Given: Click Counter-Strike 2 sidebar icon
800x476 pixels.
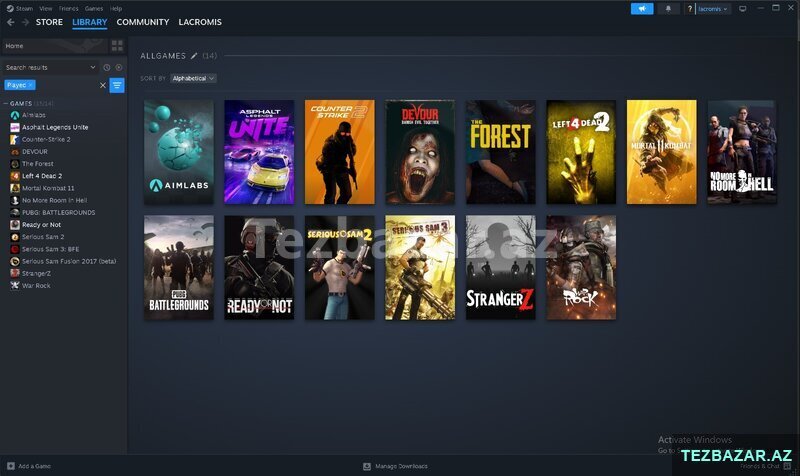Looking at the screenshot, I should (x=15, y=139).
